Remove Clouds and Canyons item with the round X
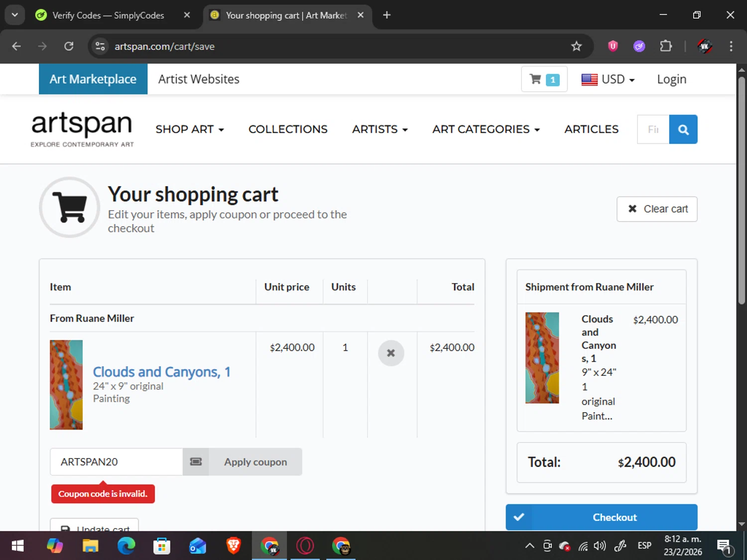The height and width of the screenshot is (560, 747). coord(391,353)
